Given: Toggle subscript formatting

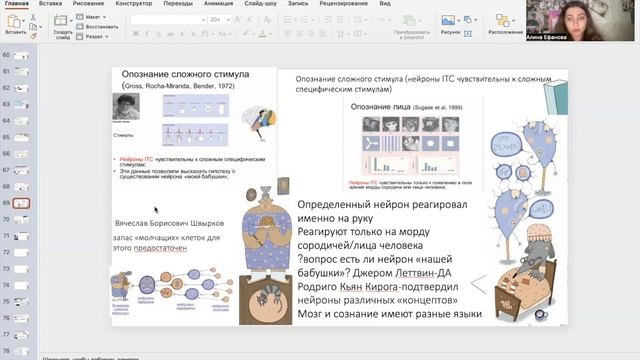Looking at the screenshot, I should tap(193, 34).
